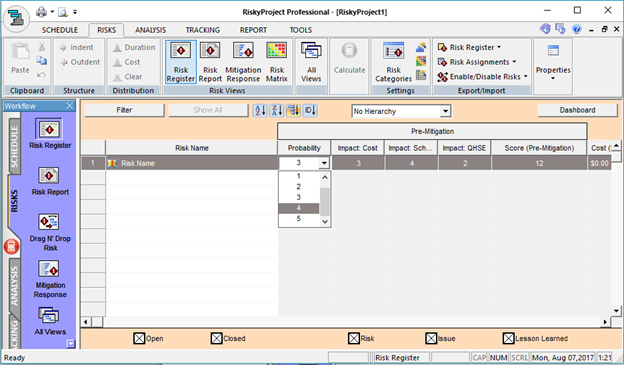This screenshot has width=624, height=365.
Task: Switch to the SCHEDULE ribbon tab
Action: tap(60, 30)
